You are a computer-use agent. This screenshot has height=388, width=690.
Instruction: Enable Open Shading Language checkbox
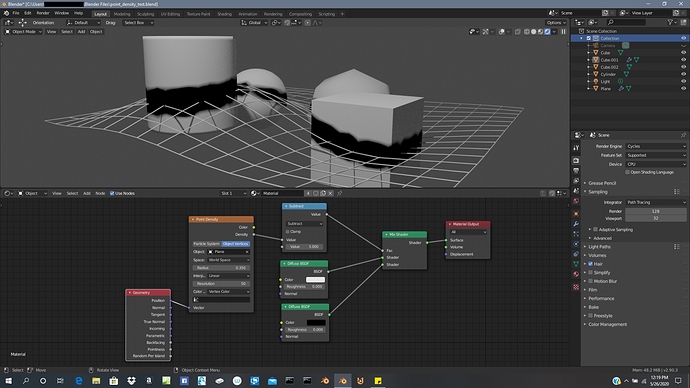pos(628,172)
